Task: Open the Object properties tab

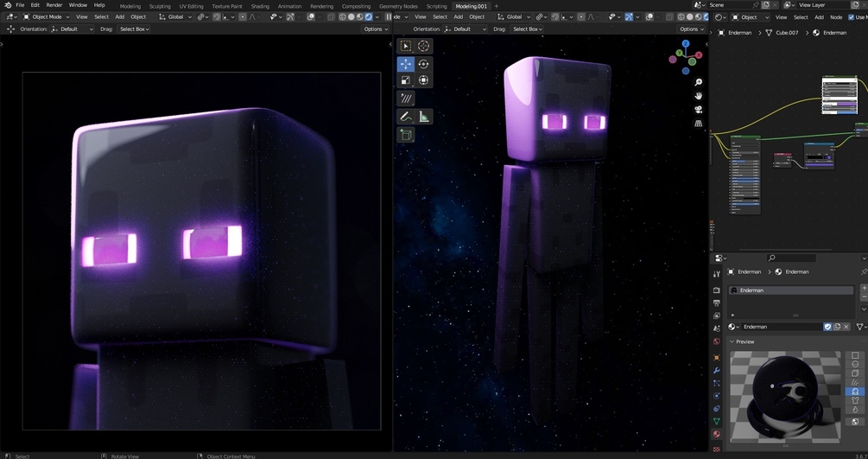Action: coord(717,358)
